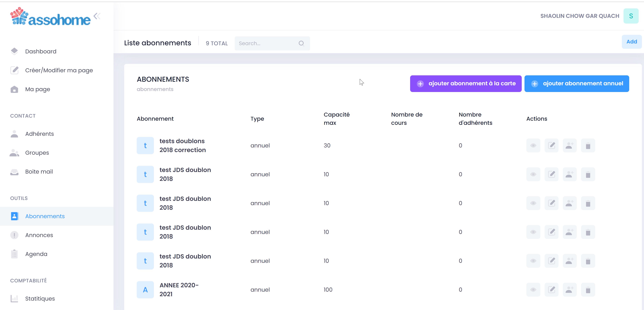
Task: Click ajouter abonnement à la carte
Action: [466, 84]
